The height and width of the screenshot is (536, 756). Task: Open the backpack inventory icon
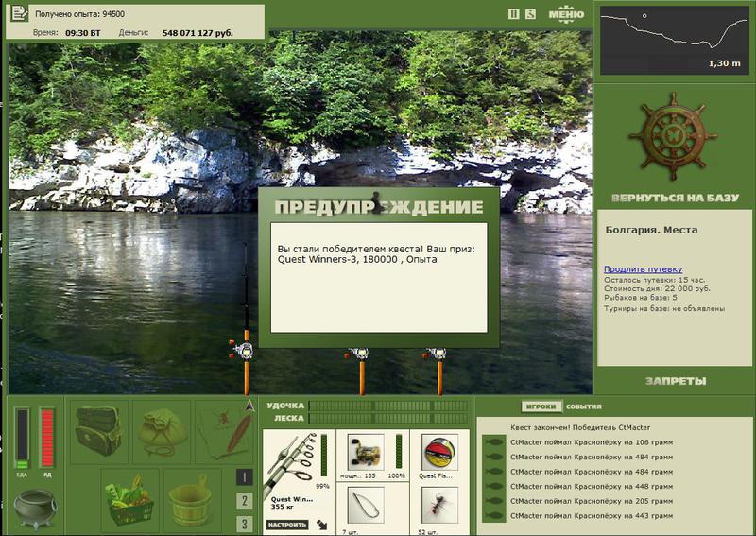(99, 431)
